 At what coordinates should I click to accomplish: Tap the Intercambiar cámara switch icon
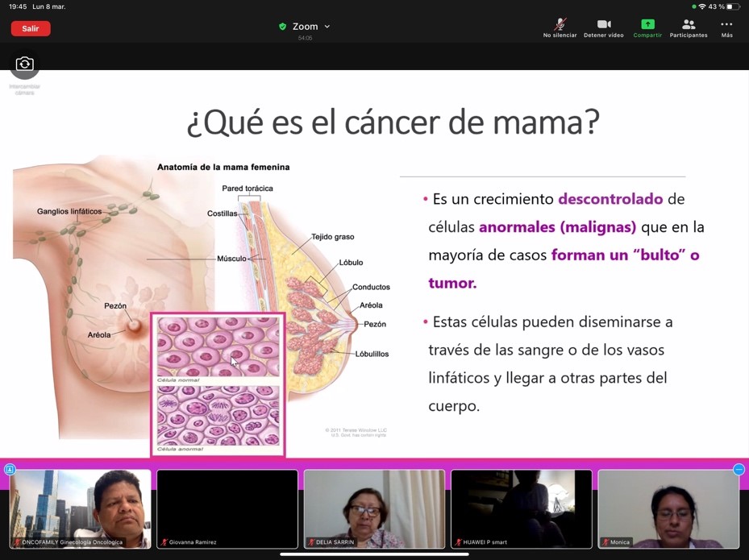point(24,64)
